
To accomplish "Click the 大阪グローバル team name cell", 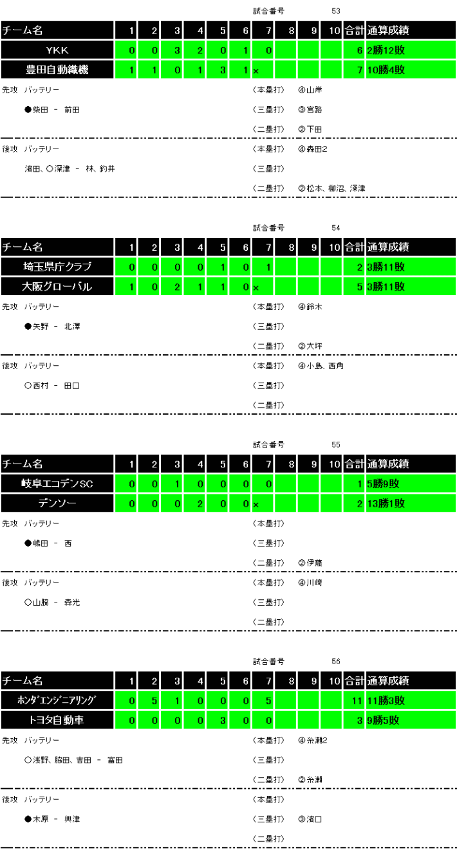I will pos(57,287).
